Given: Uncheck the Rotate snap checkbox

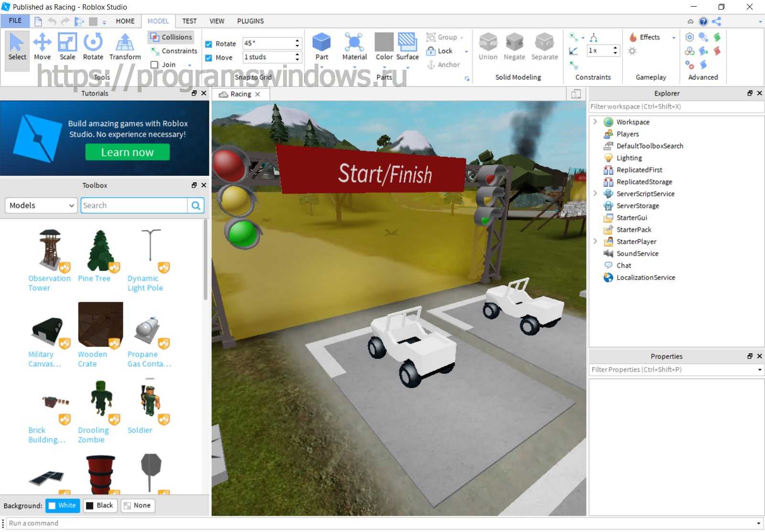Looking at the screenshot, I should point(208,43).
